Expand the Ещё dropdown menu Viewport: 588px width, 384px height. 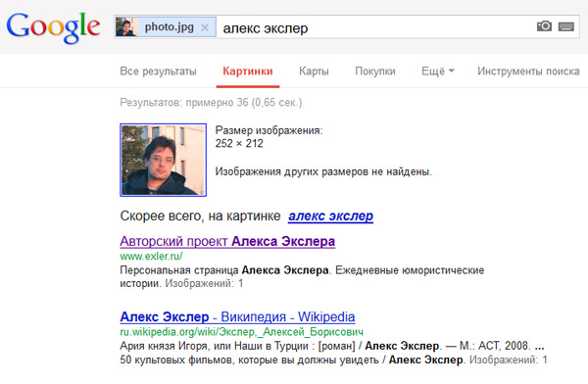pyautogui.click(x=438, y=72)
